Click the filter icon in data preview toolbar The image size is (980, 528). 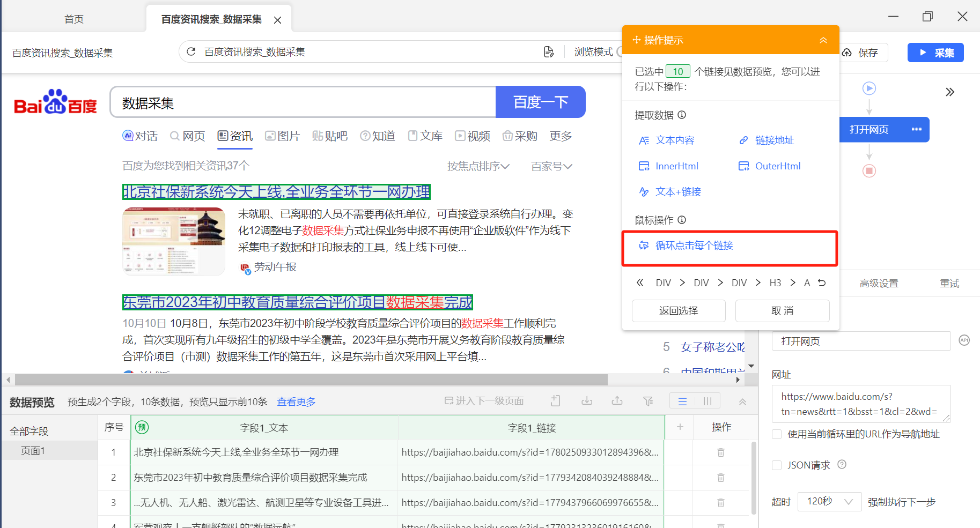648,401
